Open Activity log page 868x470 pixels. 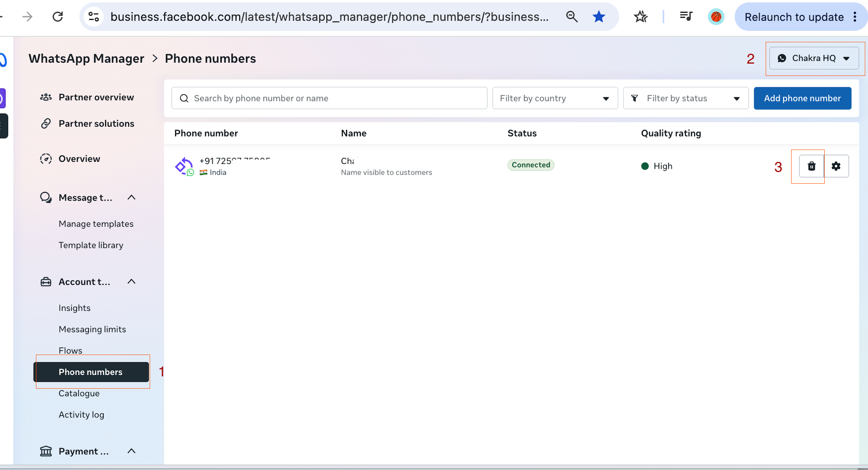[81, 415]
